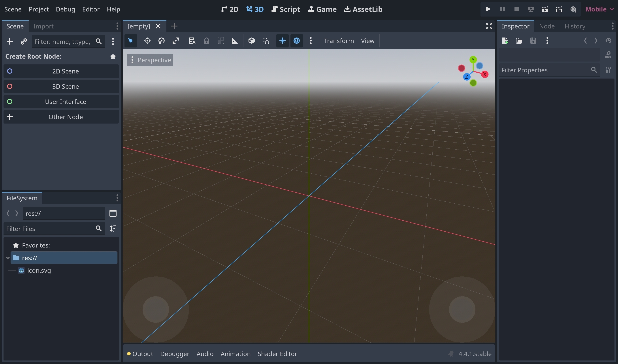618x364 pixels.
Task: Open the Debug menu
Action: (66, 9)
